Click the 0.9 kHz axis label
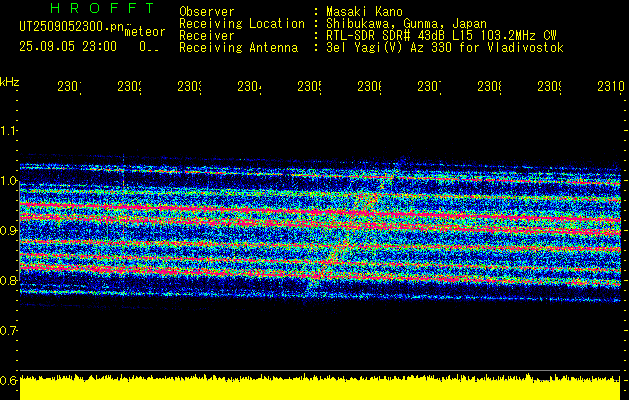 point(8,231)
